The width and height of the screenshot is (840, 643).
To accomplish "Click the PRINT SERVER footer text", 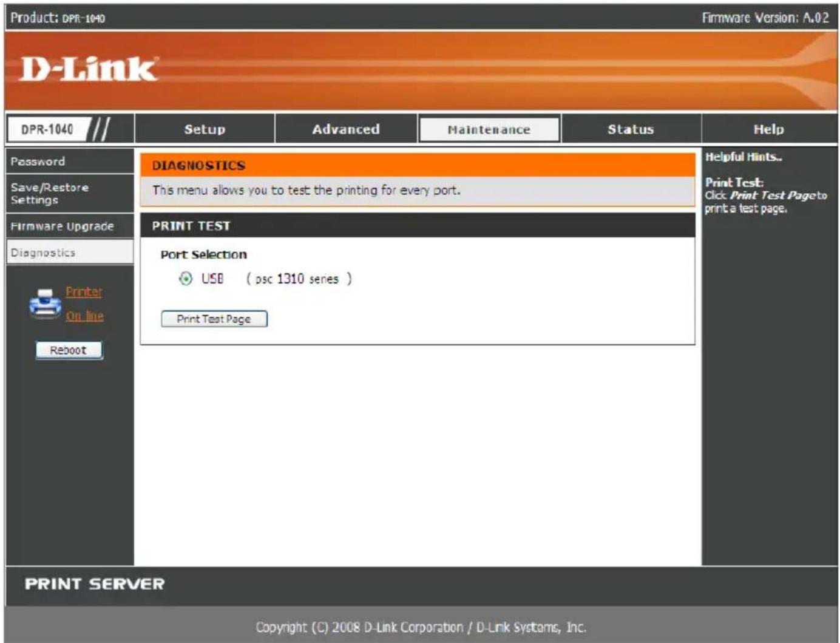I will pyautogui.click(x=95, y=584).
